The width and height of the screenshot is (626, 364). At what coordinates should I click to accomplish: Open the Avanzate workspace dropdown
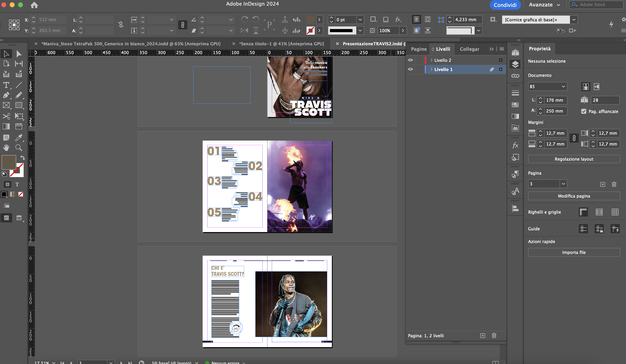[544, 5]
